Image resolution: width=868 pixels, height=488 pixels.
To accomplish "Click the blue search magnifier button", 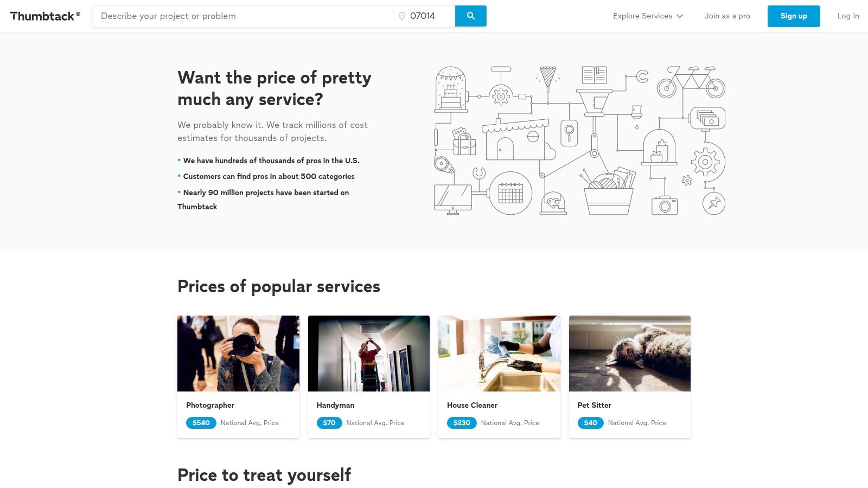I will coord(470,16).
